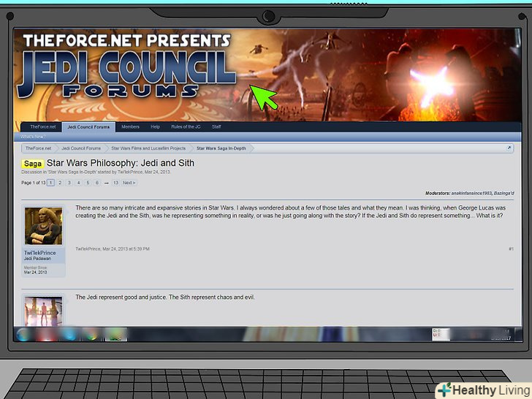Click the What's New? link

click(33, 137)
